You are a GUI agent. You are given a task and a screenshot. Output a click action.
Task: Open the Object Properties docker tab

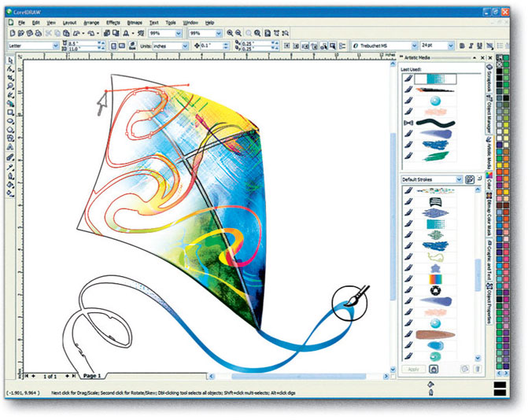click(489, 304)
